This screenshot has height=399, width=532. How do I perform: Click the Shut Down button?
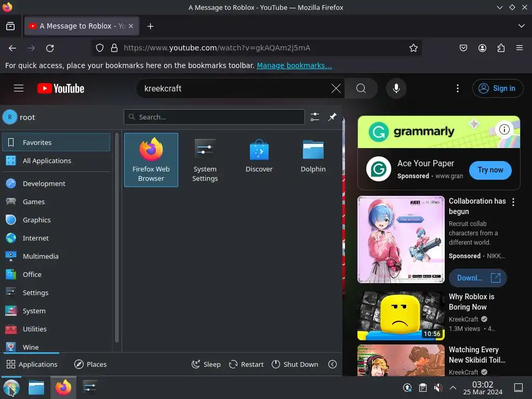[x=295, y=364]
